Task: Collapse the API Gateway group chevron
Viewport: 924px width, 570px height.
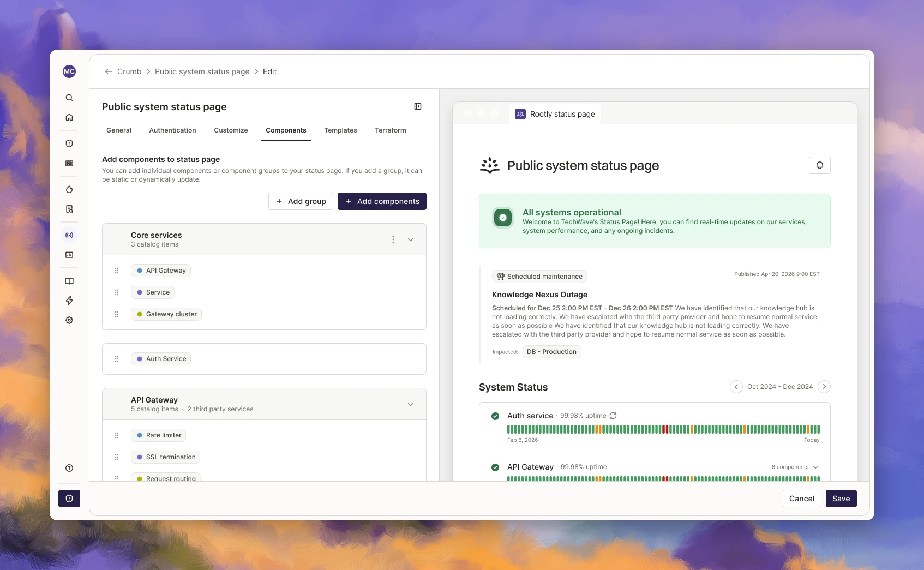Action: point(411,404)
